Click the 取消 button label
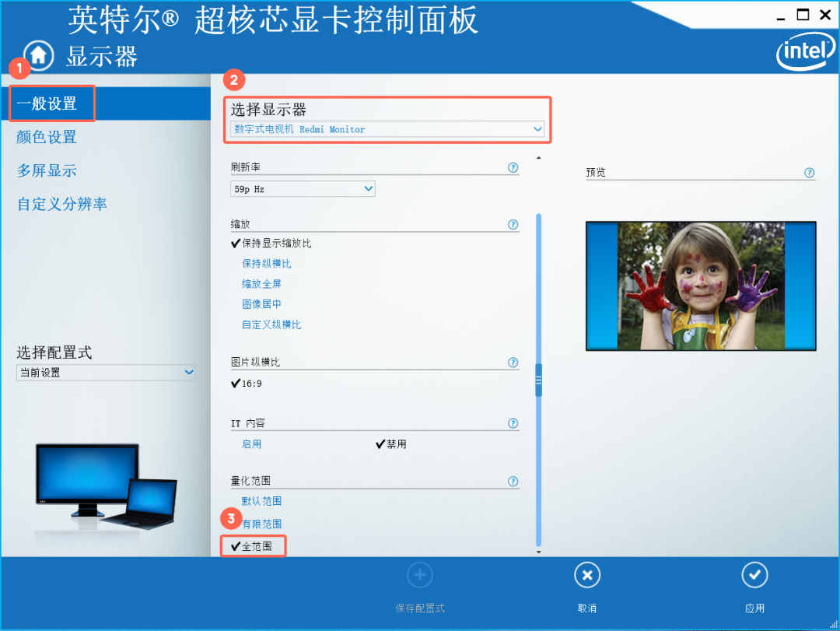The width and height of the screenshot is (840, 631). click(587, 608)
